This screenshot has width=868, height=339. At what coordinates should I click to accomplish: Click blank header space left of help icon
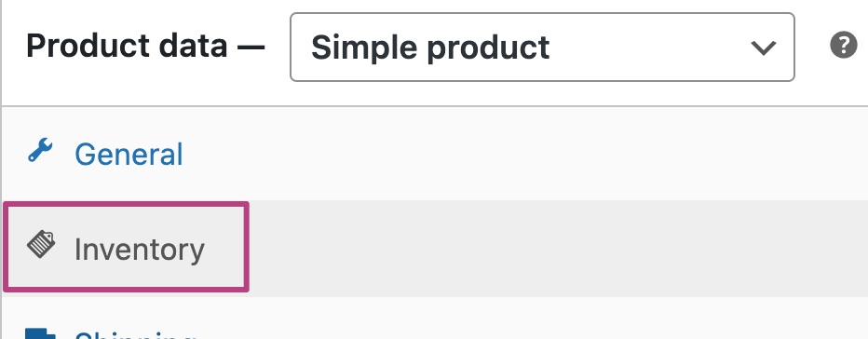pos(812,47)
